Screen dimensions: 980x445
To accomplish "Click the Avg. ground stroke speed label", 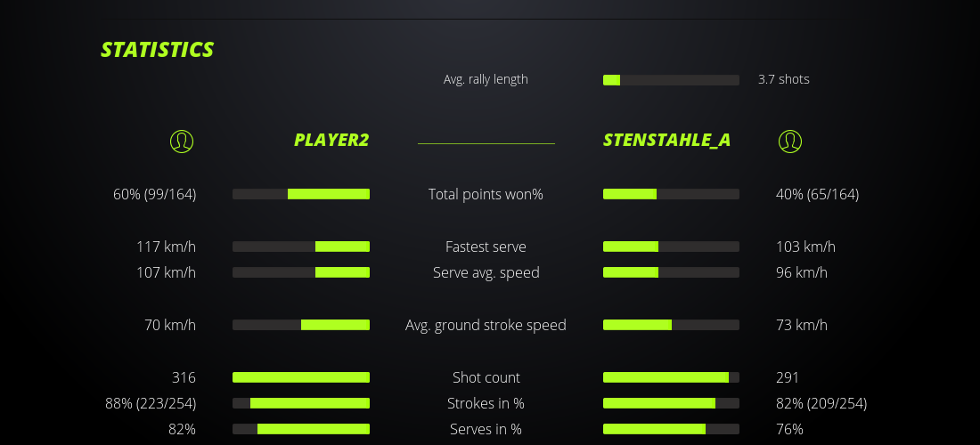I will (486, 325).
